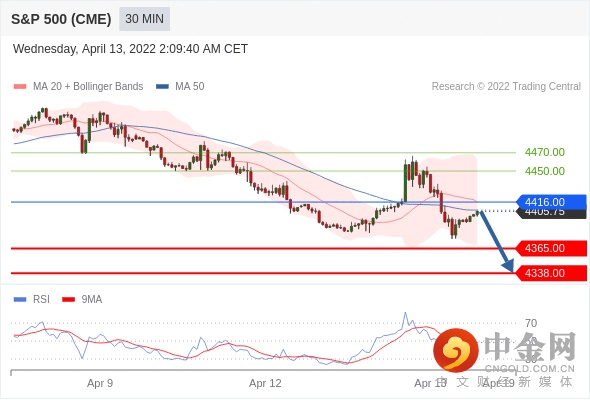The height and width of the screenshot is (400, 590).
Task: Click the 4450.00 green resistance label
Action: click(545, 171)
